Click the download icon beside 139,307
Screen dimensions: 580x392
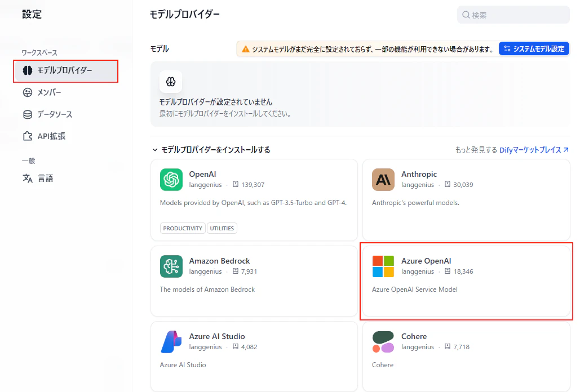(236, 184)
